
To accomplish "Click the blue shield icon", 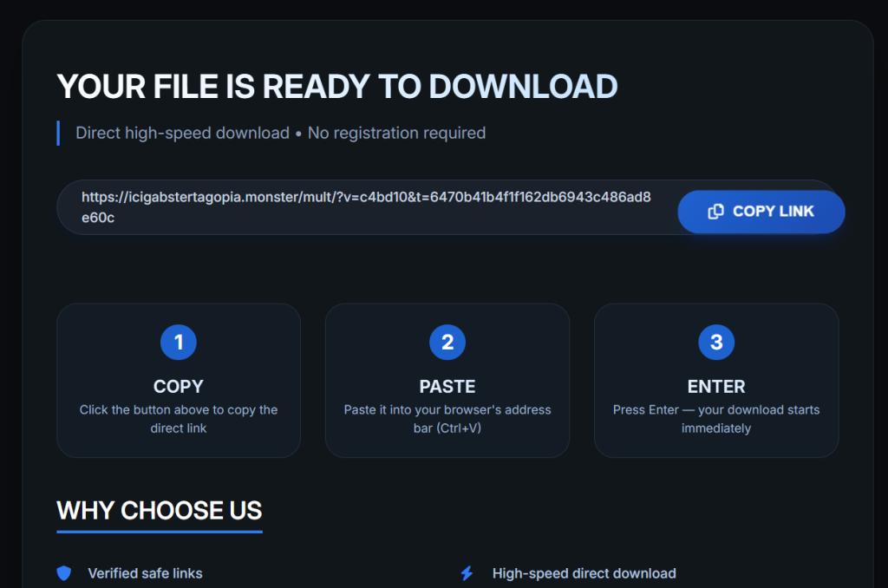I will click(64, 573).
